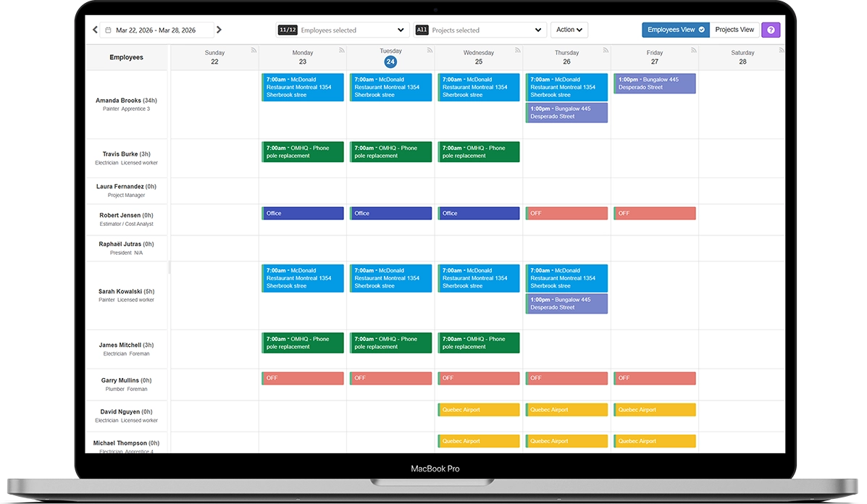
Task: Click the Sunday 22 column feed icon
Action: click(254, 50)
